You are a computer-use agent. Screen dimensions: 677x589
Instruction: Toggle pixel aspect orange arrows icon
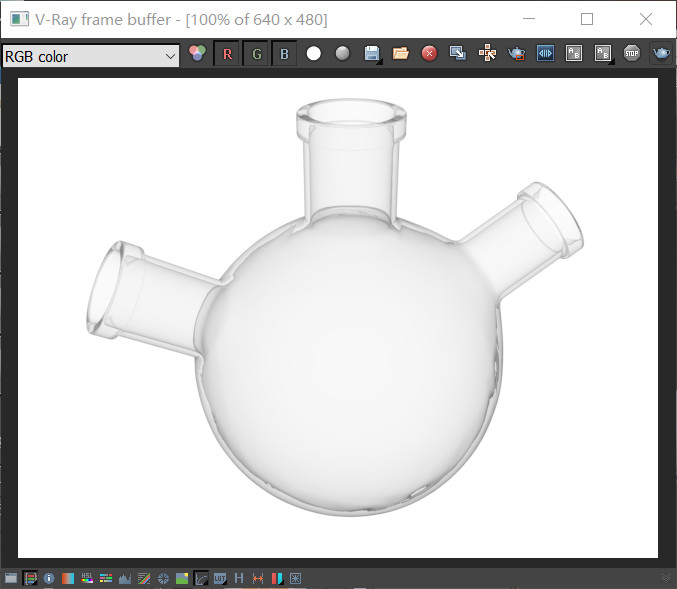tap(258, 578)
